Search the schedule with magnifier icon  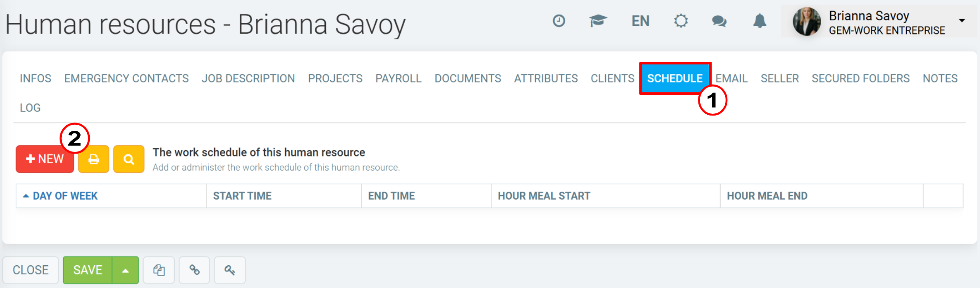(x=129, y=159)
